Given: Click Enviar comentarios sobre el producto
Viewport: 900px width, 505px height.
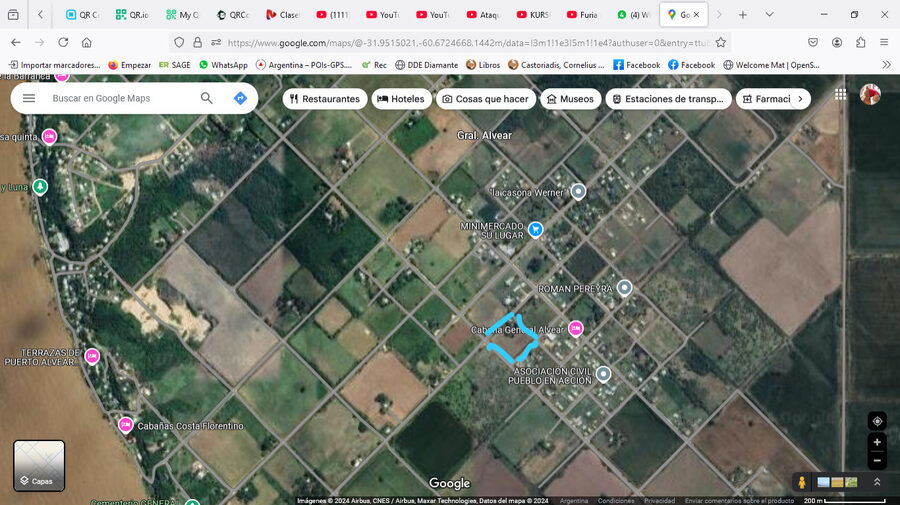Looking at the screenshot, I should coord(739,501).
